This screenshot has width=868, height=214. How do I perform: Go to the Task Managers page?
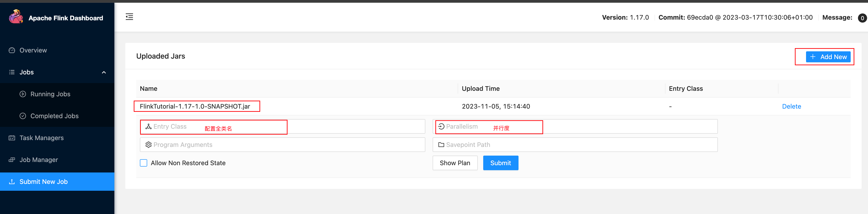[x=41, y=138]
